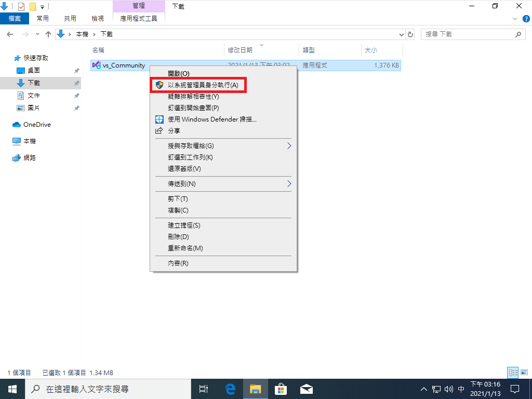Click the Task View taskbar icon
The height and width of the screenshot is (399, 532).
[x=204, y=389]
